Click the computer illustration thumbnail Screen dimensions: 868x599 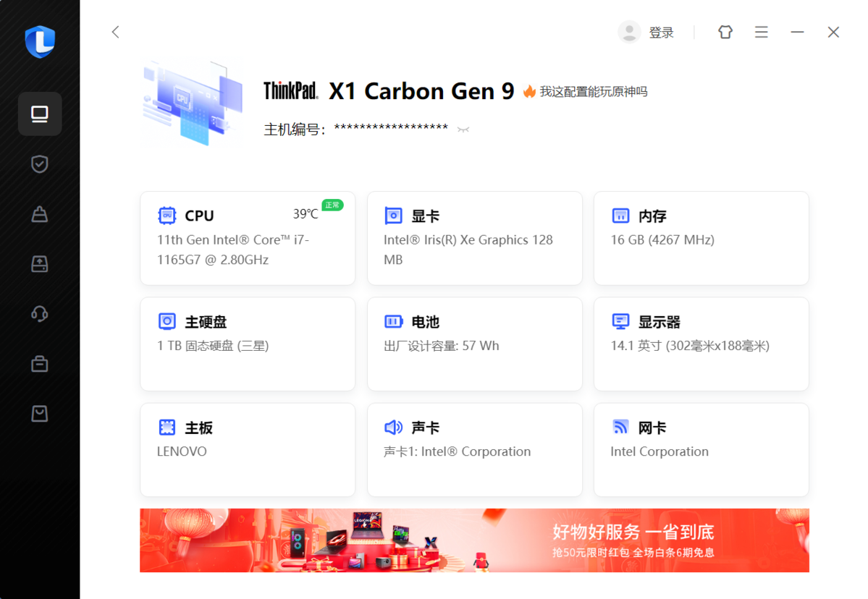coord(192,103)
